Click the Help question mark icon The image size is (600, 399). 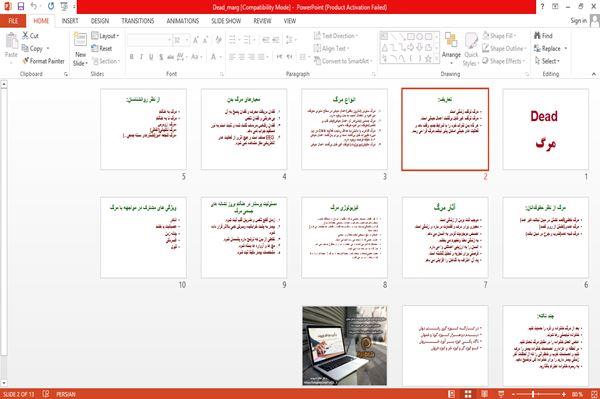click(542, 7)
